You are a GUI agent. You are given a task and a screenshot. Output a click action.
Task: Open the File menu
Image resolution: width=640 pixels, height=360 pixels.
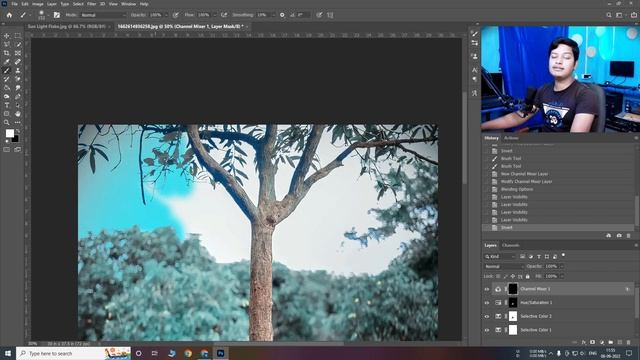pos(14,4)
